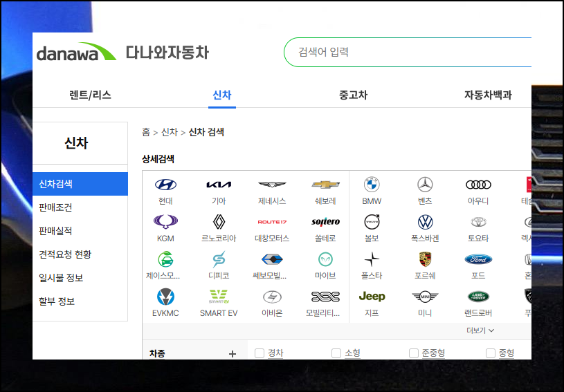This screenshot has width=564, height=392.
Task: Open 판매조건 in the sidebar
Action: coord(55,207)
